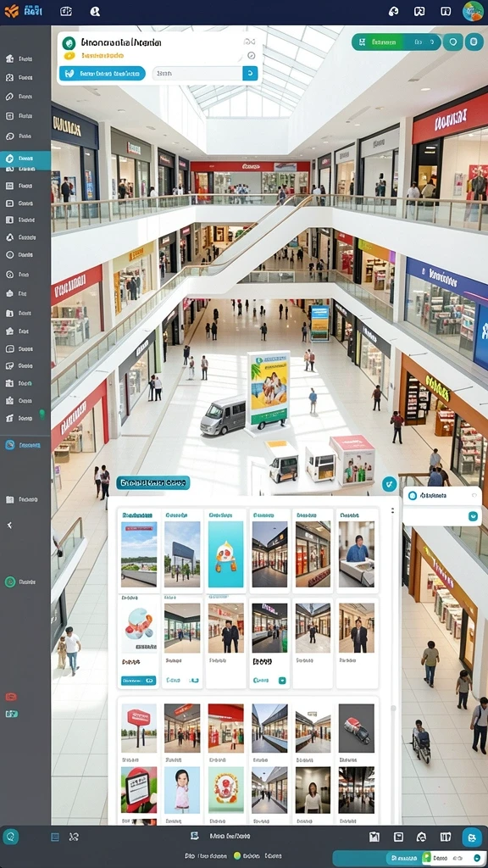Click the blue rounded icon at the bottom-right corner

point(472,837)
